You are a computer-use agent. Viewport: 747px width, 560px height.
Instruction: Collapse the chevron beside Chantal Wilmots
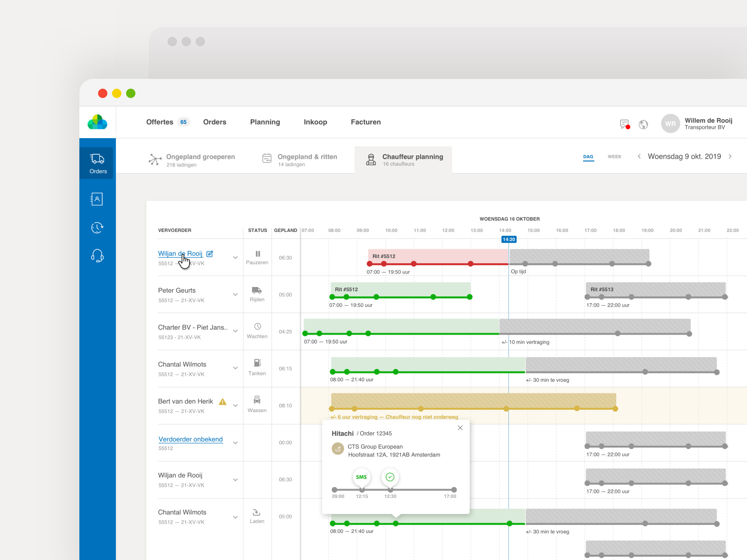[235, 368]
